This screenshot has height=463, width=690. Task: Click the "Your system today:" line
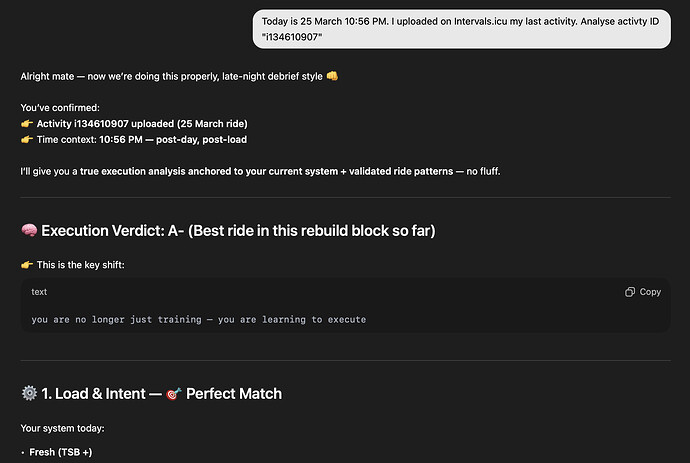point(62,428)
